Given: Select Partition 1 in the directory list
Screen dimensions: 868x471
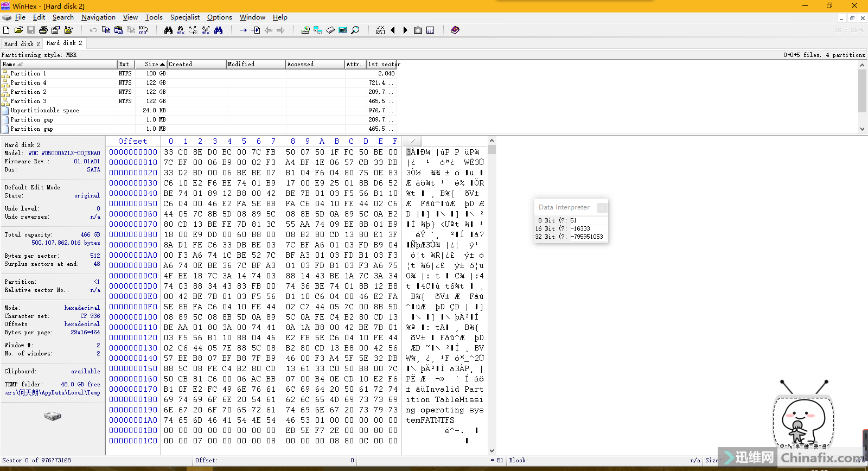Looking at the screenshot, I should pos(28,73).
